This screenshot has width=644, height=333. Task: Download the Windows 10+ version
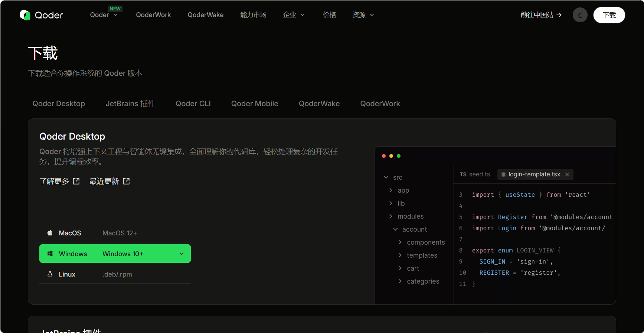tap(115, 254)
